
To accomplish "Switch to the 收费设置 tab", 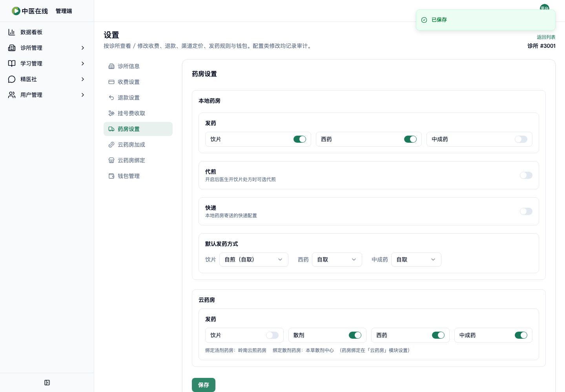I will point(138,82).
